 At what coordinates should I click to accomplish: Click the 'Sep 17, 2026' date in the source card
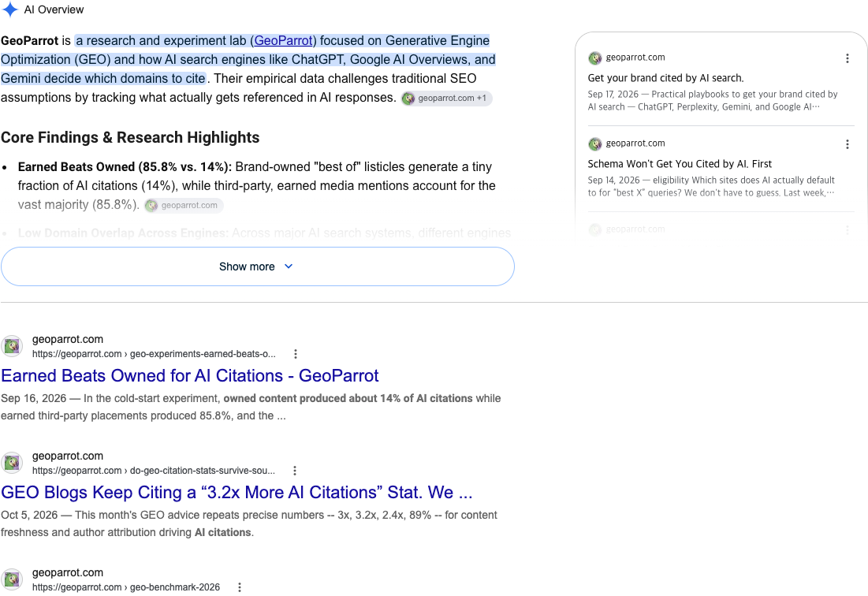coord(613,94)
